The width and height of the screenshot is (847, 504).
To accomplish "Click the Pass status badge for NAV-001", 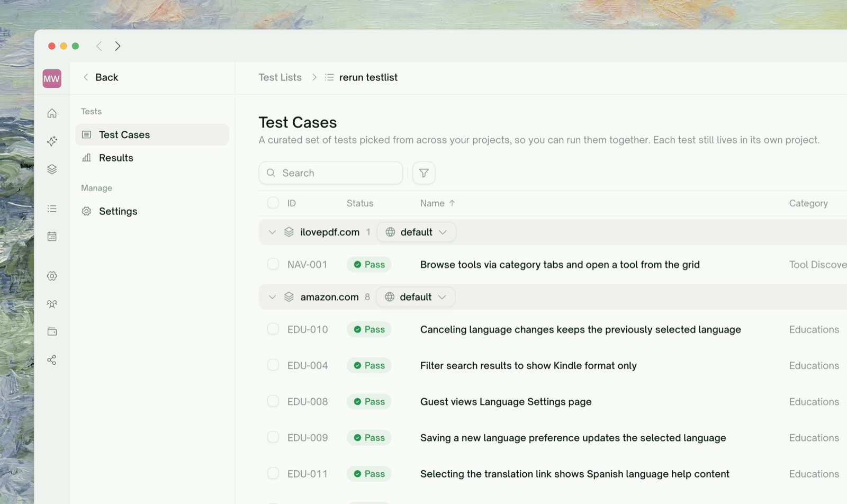I will [x=369, y=265].
